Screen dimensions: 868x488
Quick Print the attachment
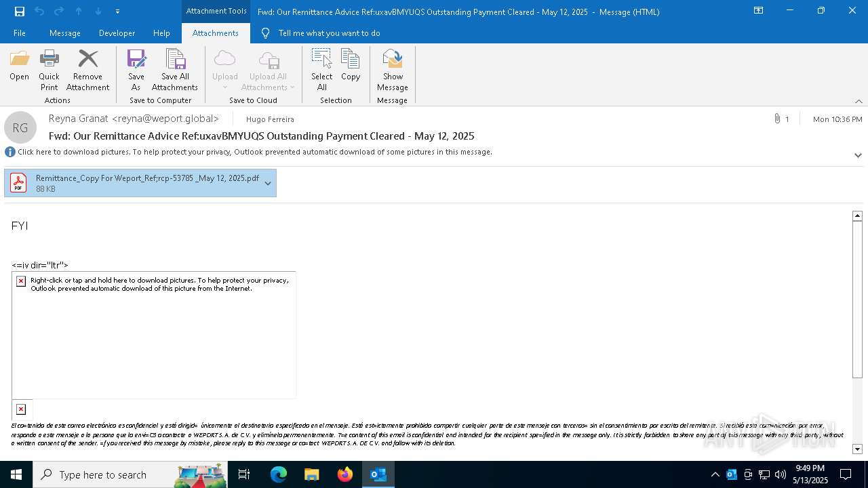pos(49,70)
